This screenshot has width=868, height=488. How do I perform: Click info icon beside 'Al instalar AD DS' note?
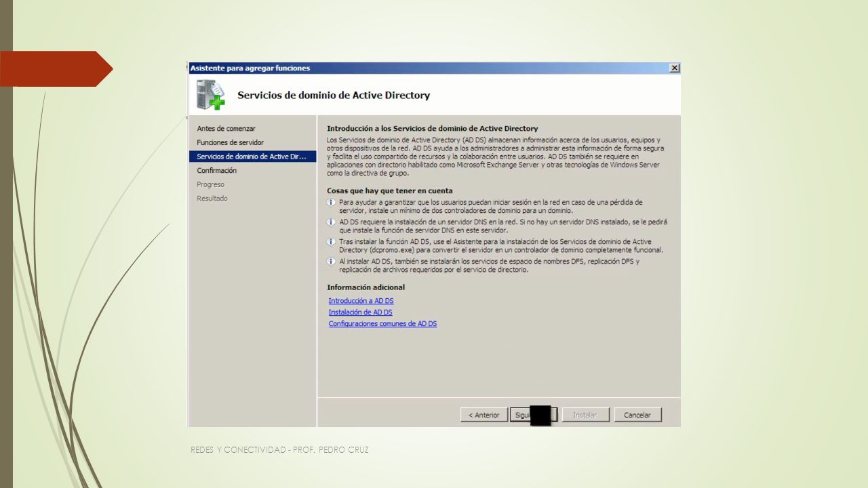331,262
